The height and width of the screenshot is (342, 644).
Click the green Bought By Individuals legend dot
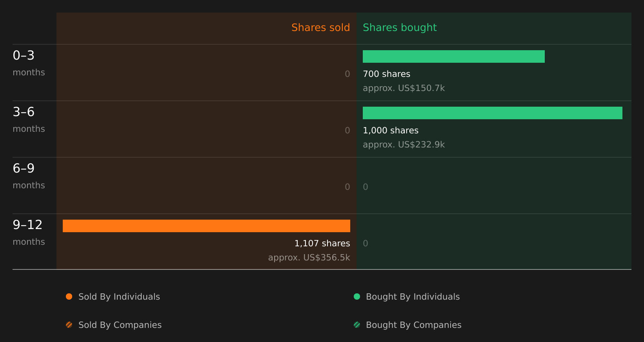pyautogui.click(x=357, y=297)
